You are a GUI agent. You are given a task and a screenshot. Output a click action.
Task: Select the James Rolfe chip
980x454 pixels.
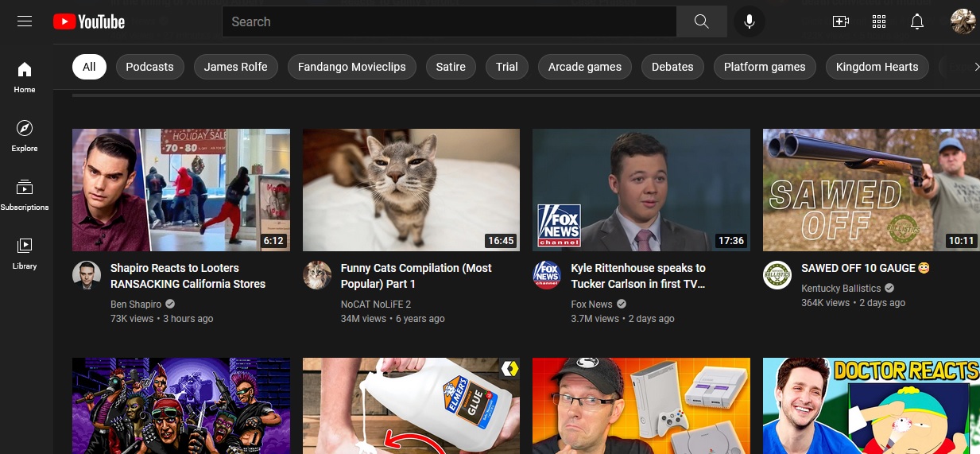pos(236,67)
